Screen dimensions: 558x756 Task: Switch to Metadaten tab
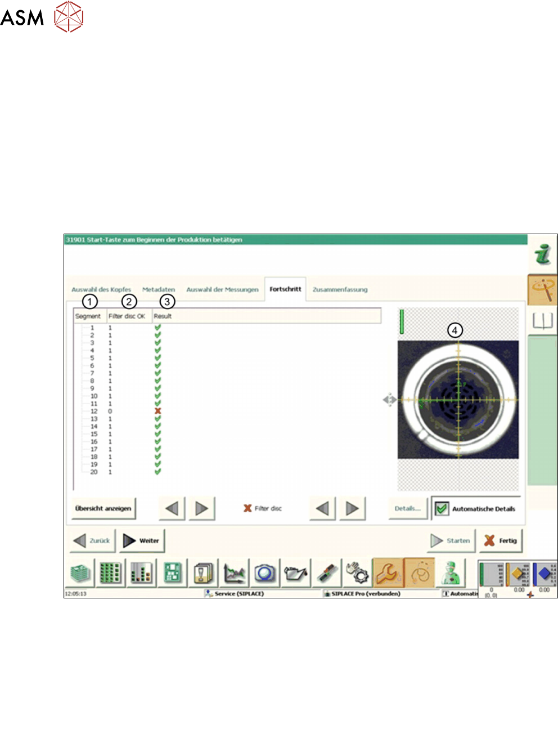159,289
